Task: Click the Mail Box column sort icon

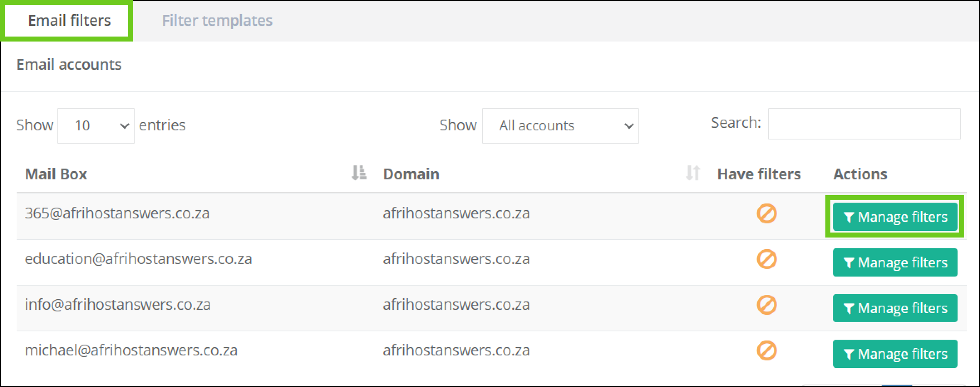Action: click(x=359, y=173)
